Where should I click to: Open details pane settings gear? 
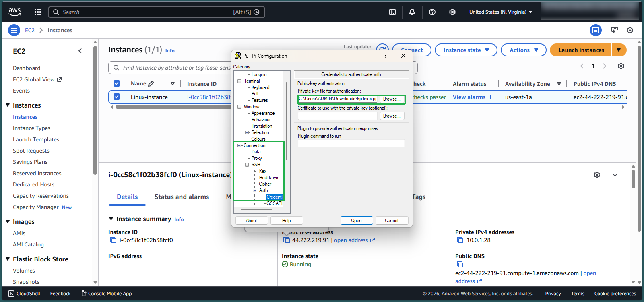pyautogui.click(x=597, y=175)
